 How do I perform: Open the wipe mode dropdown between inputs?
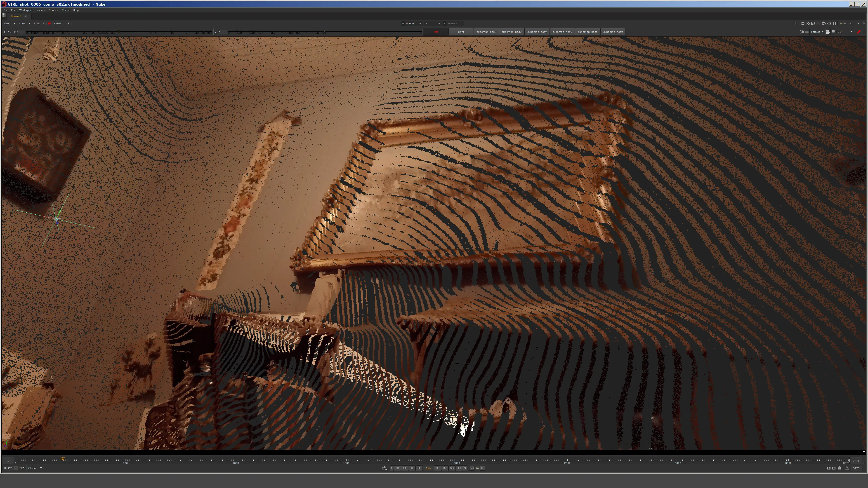433,23
